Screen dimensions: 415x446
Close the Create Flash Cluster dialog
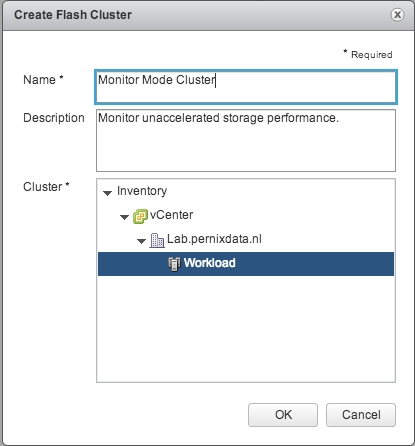tap(397, 15)
